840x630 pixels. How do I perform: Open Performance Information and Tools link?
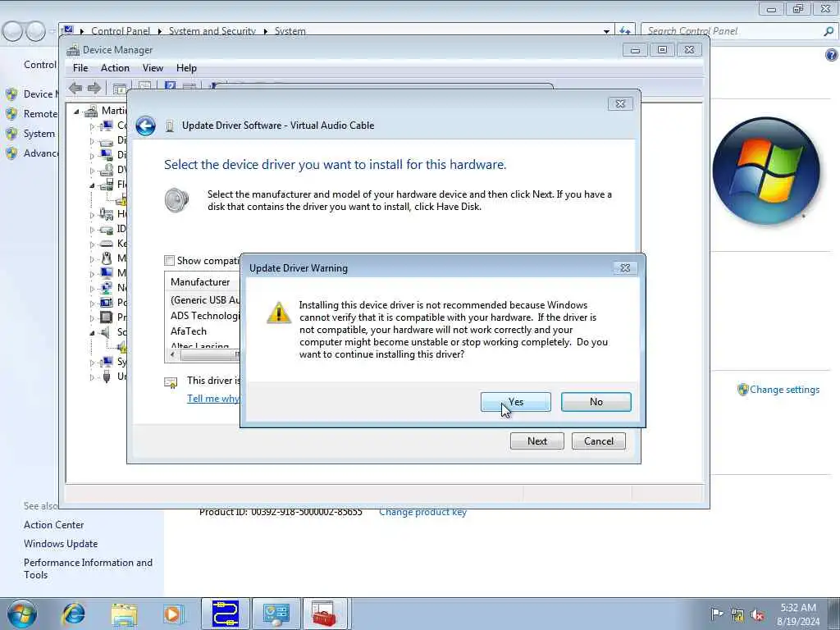pos(88,568)
